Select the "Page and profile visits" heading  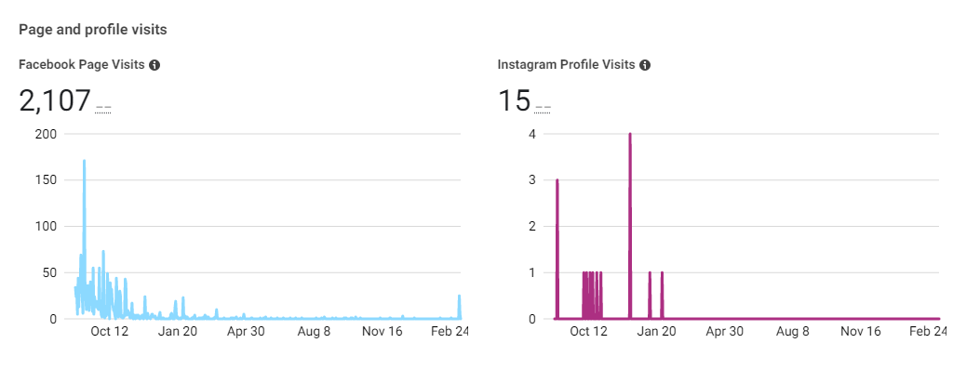pos(93,30)
